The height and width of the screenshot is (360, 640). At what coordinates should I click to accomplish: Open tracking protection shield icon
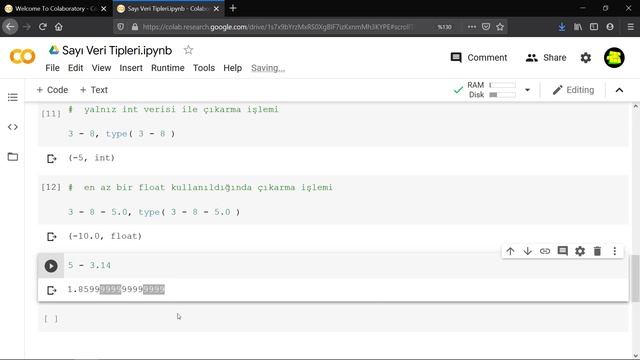pyautogui.click(x=120, y=27)
